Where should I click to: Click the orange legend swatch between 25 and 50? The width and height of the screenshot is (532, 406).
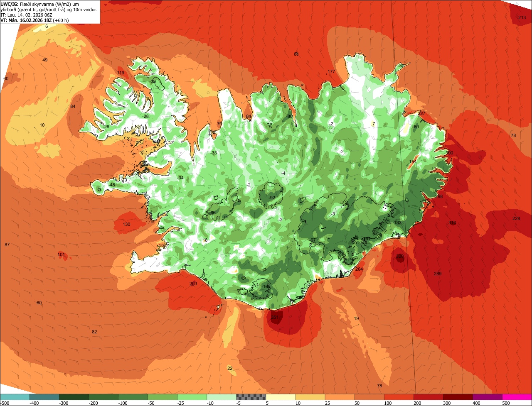pyautogui.click(x=340, y=397)
